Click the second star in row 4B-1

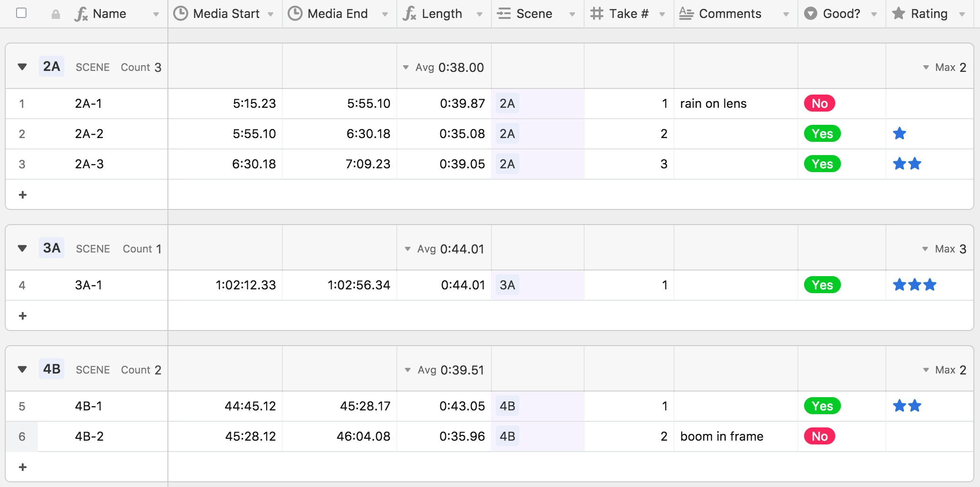(915, 406)
